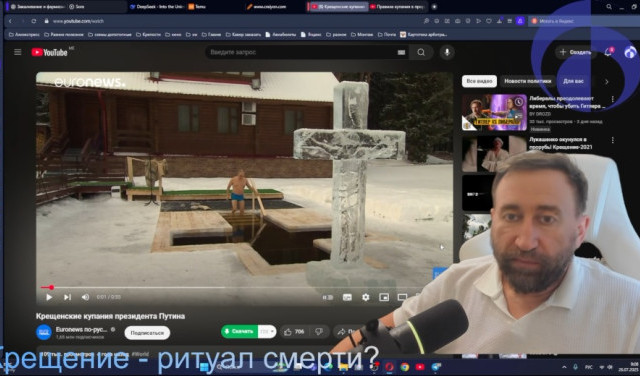Open the Кавер заказать bookmarks folder
This screenshot has width=640, height=376.
(x=243, y=35)
